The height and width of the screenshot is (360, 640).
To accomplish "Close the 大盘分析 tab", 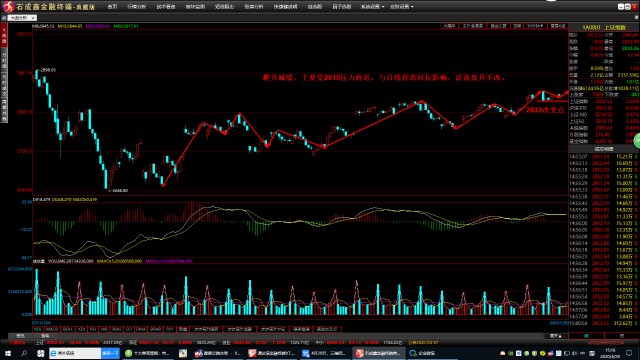I will (33, 18).
